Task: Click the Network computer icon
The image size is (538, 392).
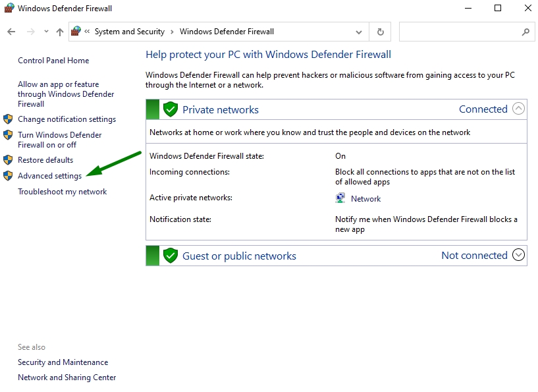Action: [340, 198]
